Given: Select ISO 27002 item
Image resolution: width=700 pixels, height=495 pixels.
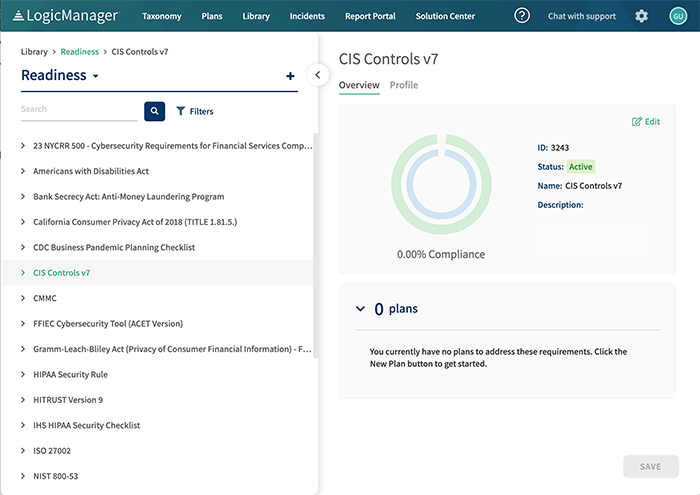Looking at the screenshot, I should pyautogui.click(x=52, y=451).
